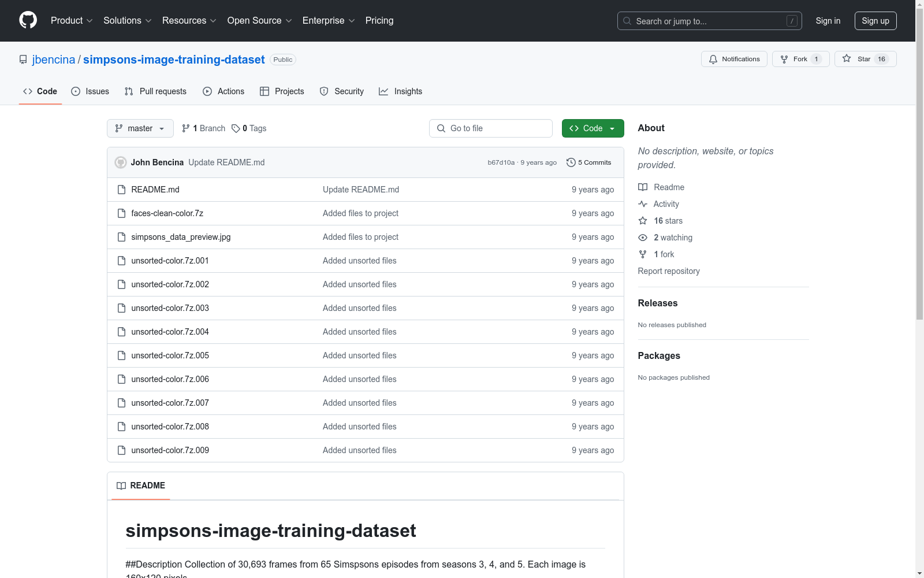Open simpsons-image-training-dataset repository link

point(174,60)
